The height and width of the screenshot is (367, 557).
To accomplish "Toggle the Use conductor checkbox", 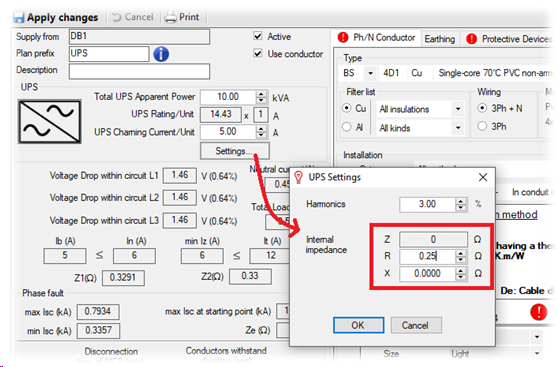I will [258, 54].
